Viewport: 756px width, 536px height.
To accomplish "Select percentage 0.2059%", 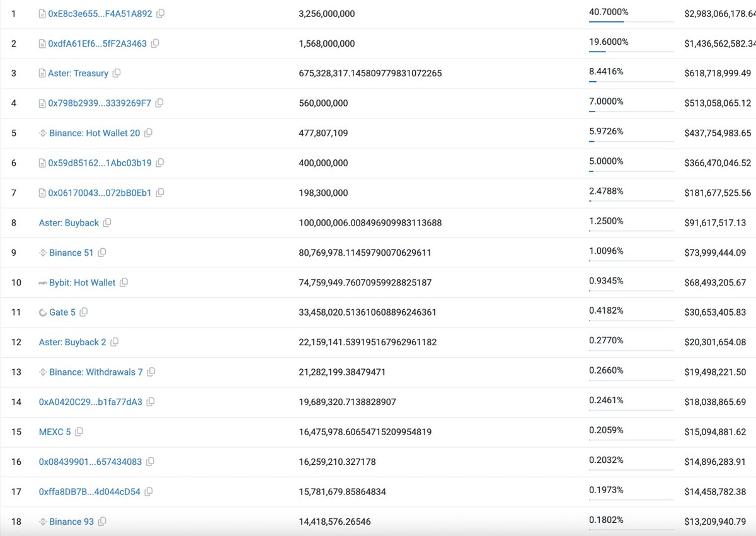I will coord(606,430).
